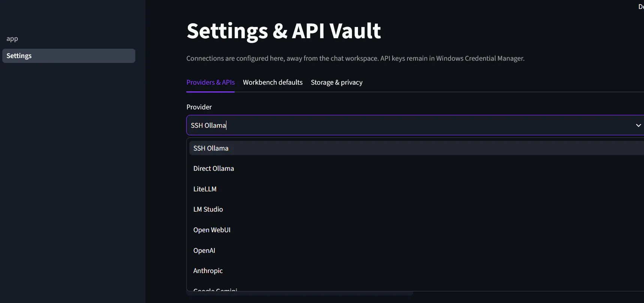Screen dimensions: 644x303
Task: Select the LM Studio provider option
Action: tap(416, 209)
